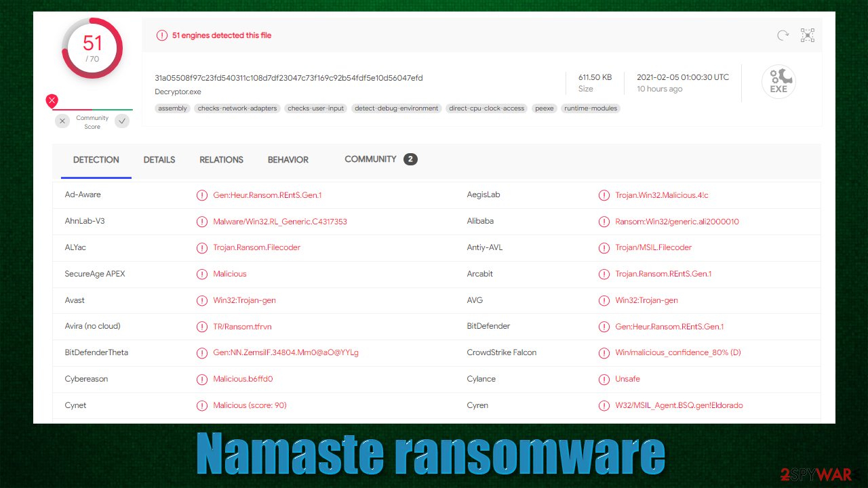
Task: Click the reanalyze refresh icon
Action: point(783,35)
